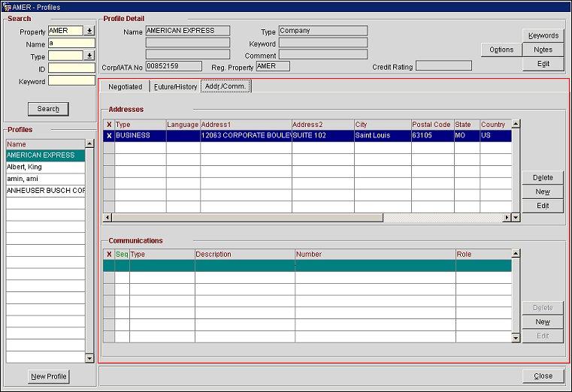Switch to the Negotiated tab
This screenshot has width=572, height=392.
click(125, 86)
